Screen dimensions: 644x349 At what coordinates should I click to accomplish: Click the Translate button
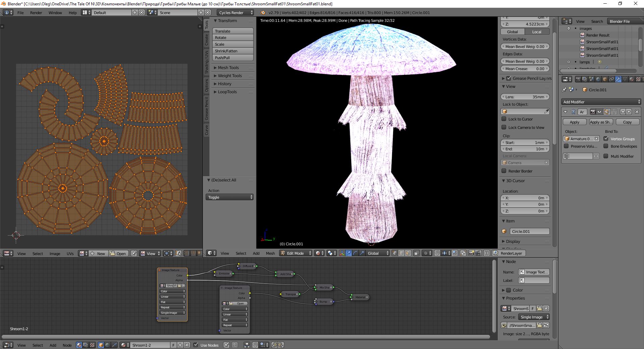click(x=233, y=31)
